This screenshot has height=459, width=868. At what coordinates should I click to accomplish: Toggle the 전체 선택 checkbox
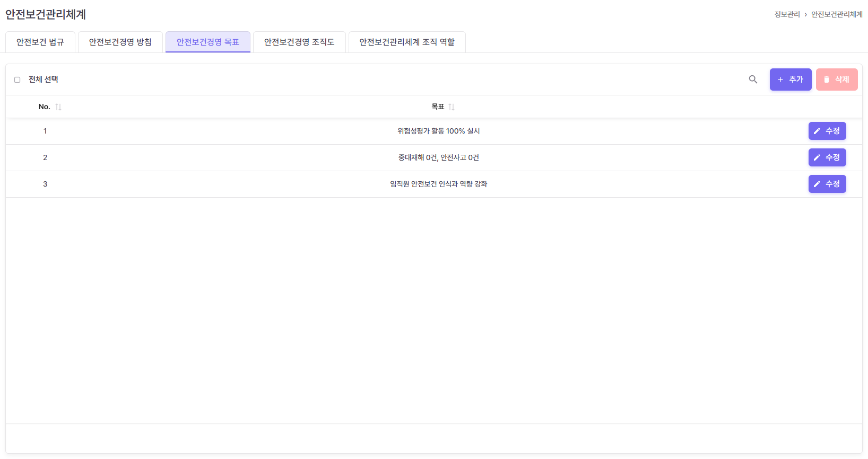pos(18,80)
